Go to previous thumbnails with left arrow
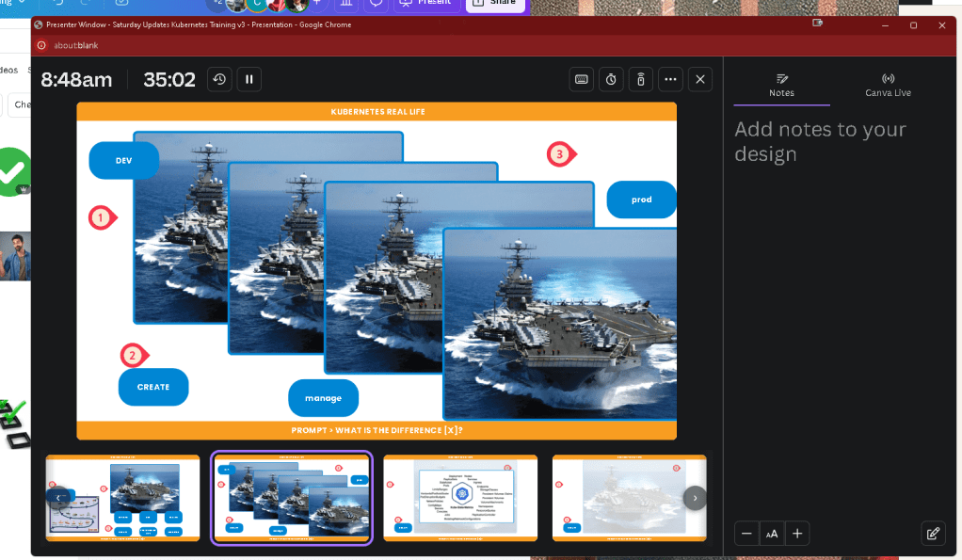This screenshot has width=962, height=560. click(58, 498)
